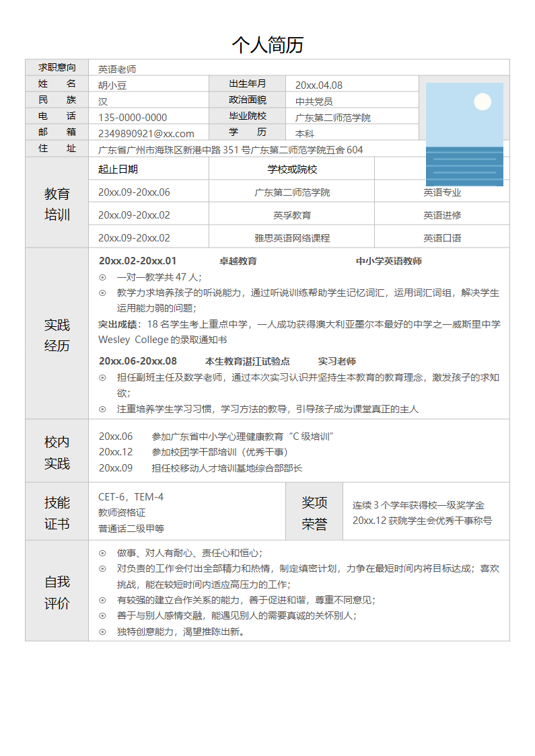535x756 pixels.
Task: Click the 奖项荣誉 section label
Action: (x=314, y=513)
